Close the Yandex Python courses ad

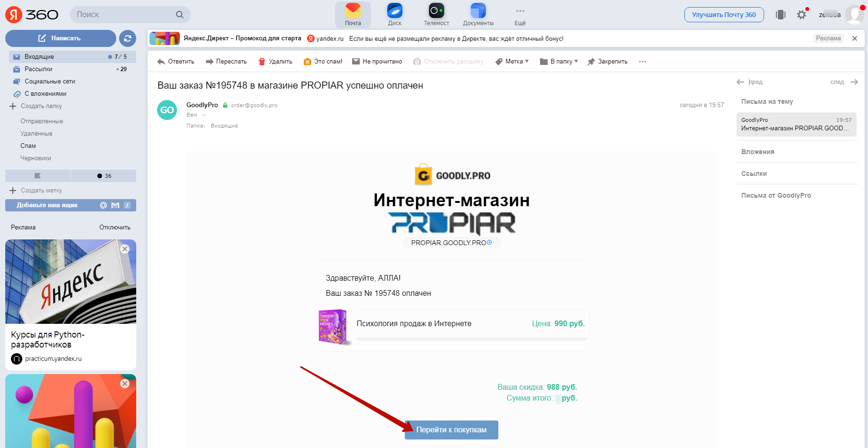(x=125, y=249)
